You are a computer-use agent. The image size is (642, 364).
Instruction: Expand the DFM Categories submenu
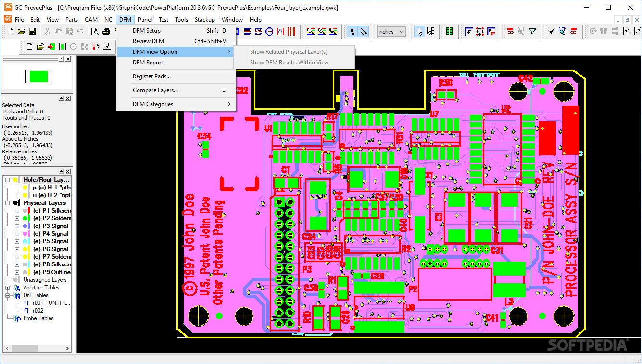click(176, 104)
